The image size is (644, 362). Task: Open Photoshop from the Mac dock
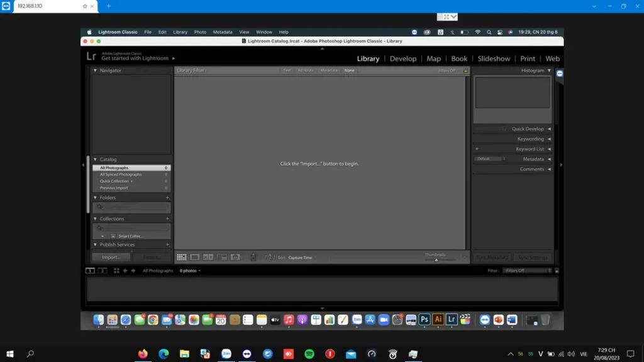(x=425, y=320)
